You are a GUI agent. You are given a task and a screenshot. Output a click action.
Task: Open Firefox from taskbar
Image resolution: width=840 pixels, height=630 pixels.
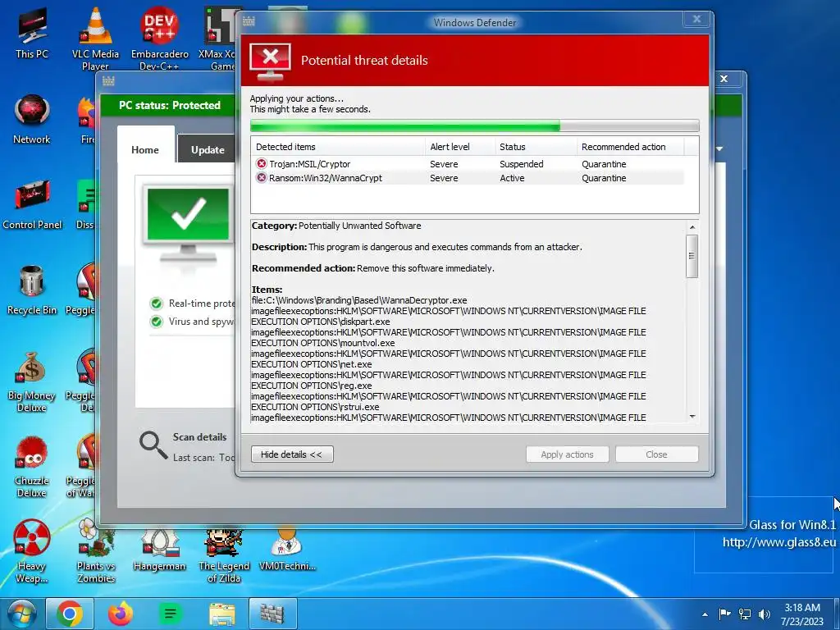(120, 614)
